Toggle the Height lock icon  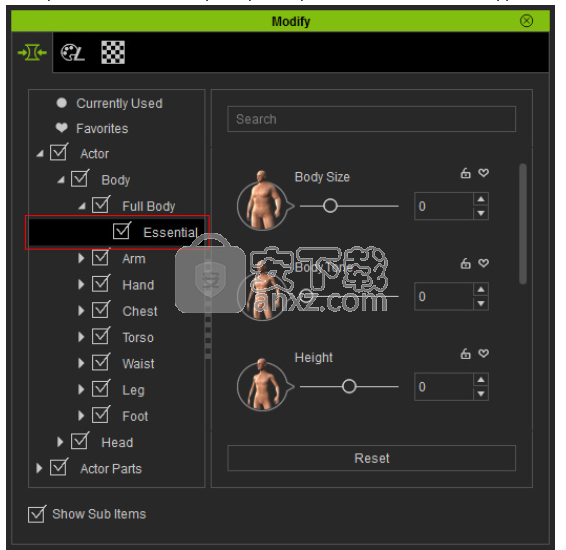coord(466,354)
